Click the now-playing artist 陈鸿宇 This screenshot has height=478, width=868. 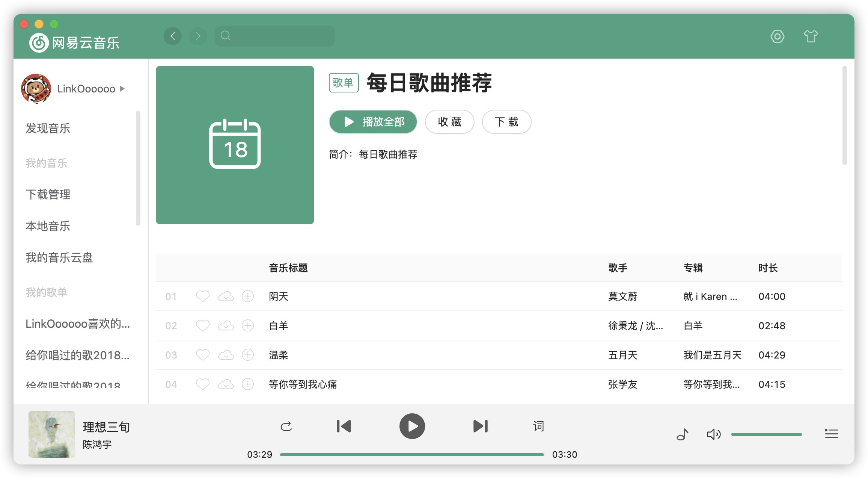click(x=97, y=445)
